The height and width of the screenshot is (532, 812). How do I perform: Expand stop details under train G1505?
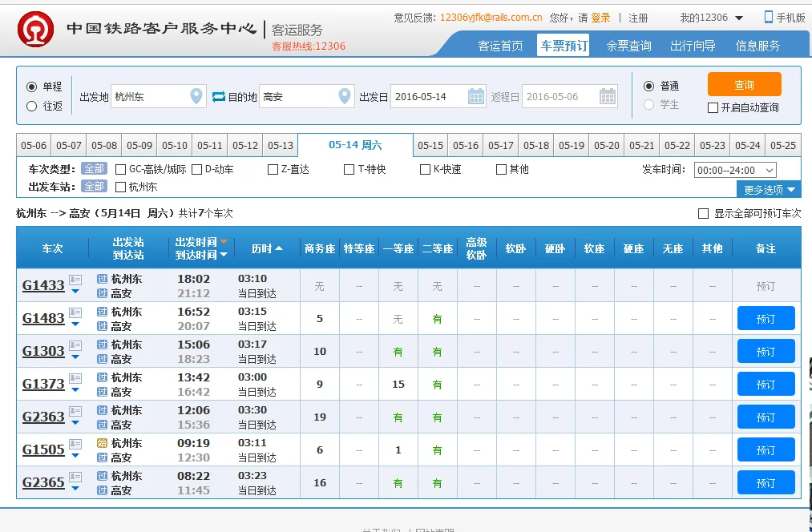[76, 457]
